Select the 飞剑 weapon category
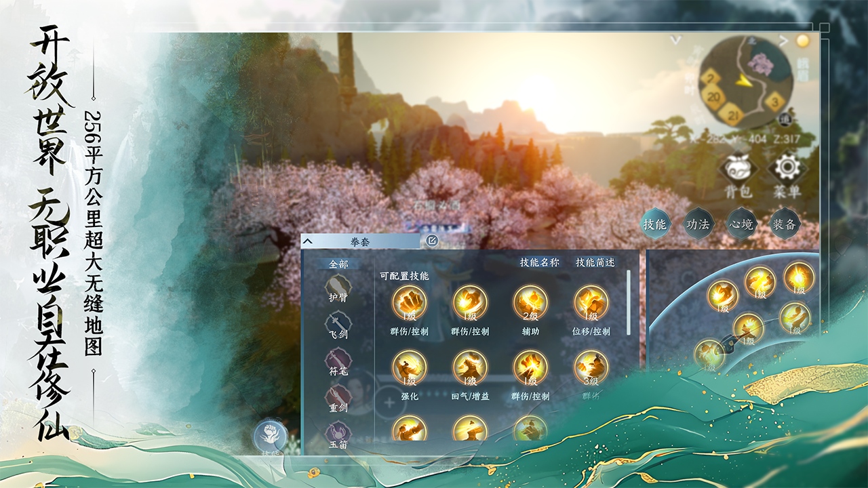This screenshot has width=868, height=488. click(x=338, y=327)
